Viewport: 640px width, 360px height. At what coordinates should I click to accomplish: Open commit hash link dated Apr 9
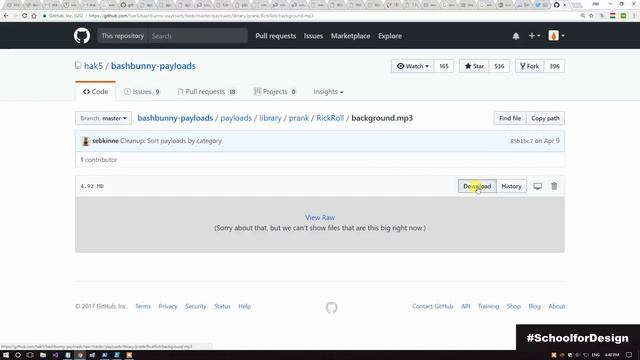click(521, 141)
